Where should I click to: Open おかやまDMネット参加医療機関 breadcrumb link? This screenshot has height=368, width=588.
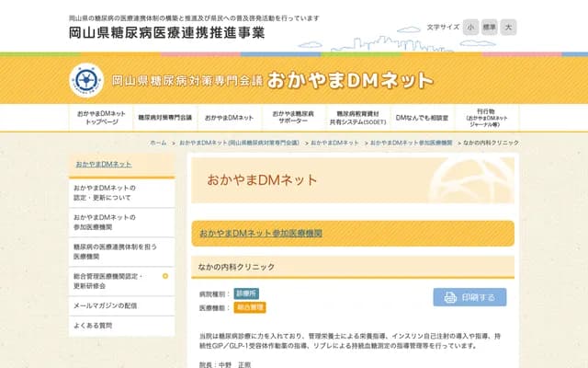(412, 143)
